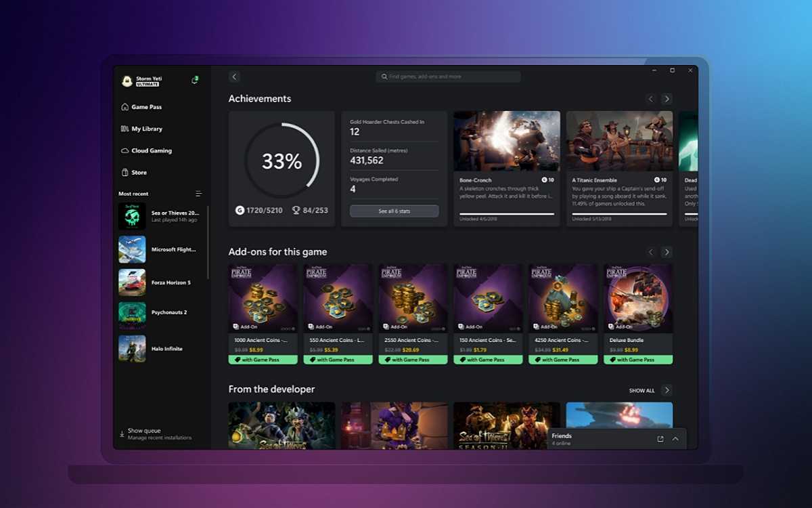Click Show queue at sidebar bottom
Viewport: 812px width, 508px height.
point(144,431)
